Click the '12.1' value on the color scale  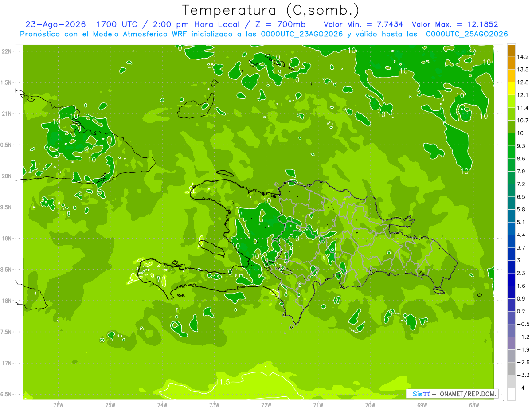(x=523, y=95)
